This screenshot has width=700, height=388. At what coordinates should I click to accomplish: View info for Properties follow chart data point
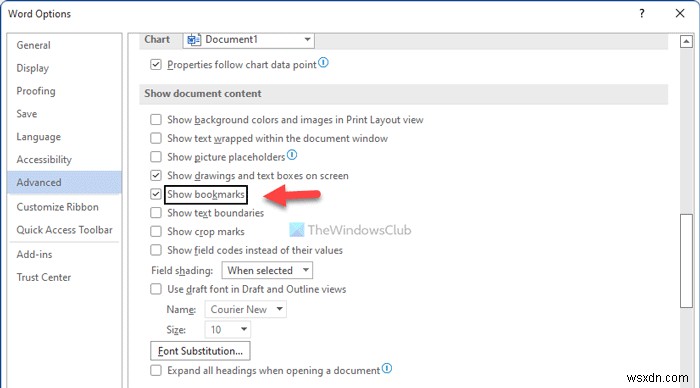(x=324, y=63)
